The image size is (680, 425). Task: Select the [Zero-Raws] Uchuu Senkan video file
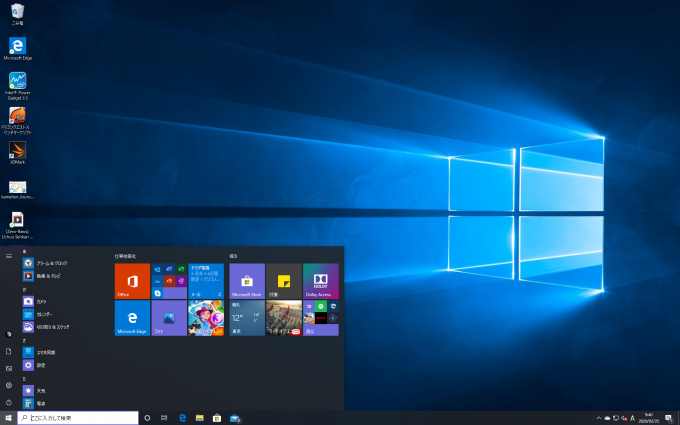tap(17, 225)
